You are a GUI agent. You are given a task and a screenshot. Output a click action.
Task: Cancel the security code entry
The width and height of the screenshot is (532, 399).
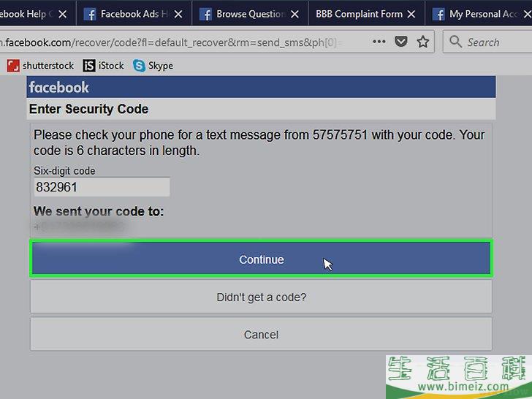click(x=262, y=335)
